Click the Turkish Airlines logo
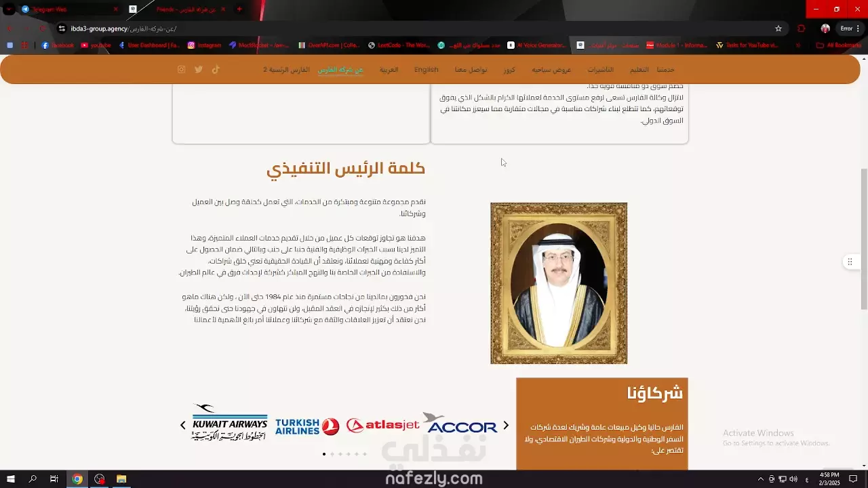This screenshot has height=488, width=868. [307, 426]
